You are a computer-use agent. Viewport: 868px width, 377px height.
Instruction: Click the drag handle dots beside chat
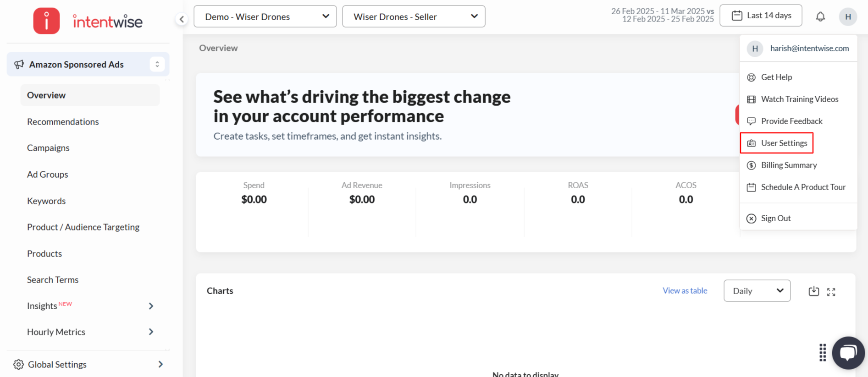[823, 352]
